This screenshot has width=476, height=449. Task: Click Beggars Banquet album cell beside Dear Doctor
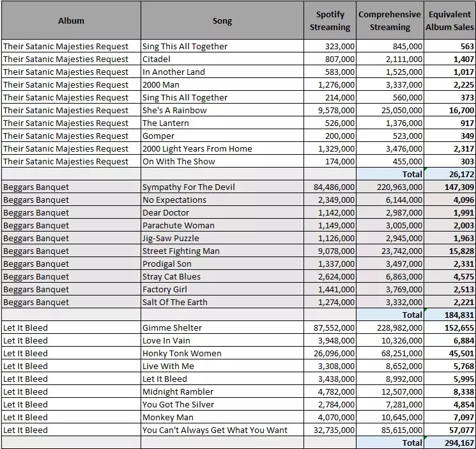71,212
